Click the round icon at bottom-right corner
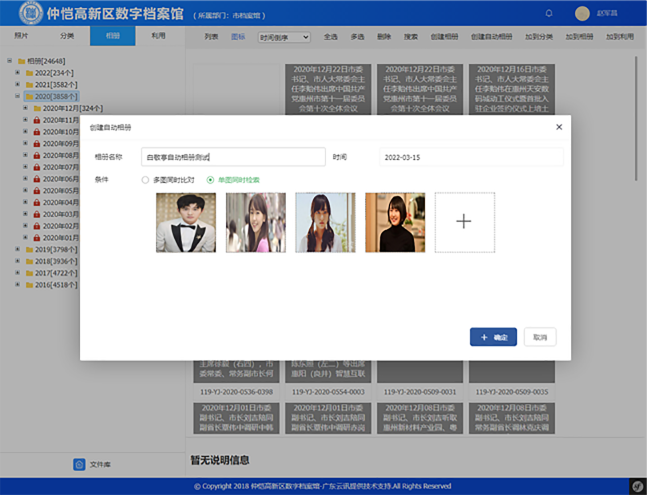This screenshot has height=495, width=647. click(x=636, y=485)
